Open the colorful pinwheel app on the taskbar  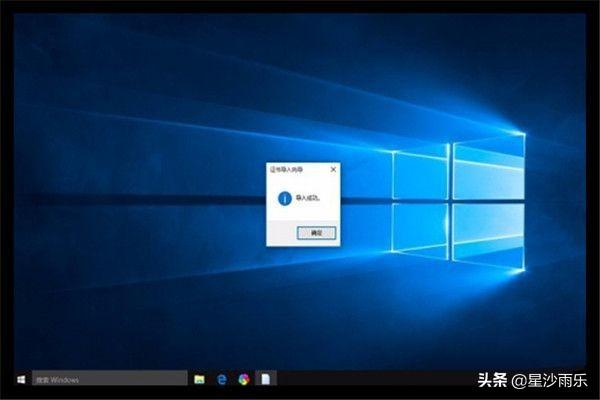point(244,379)
